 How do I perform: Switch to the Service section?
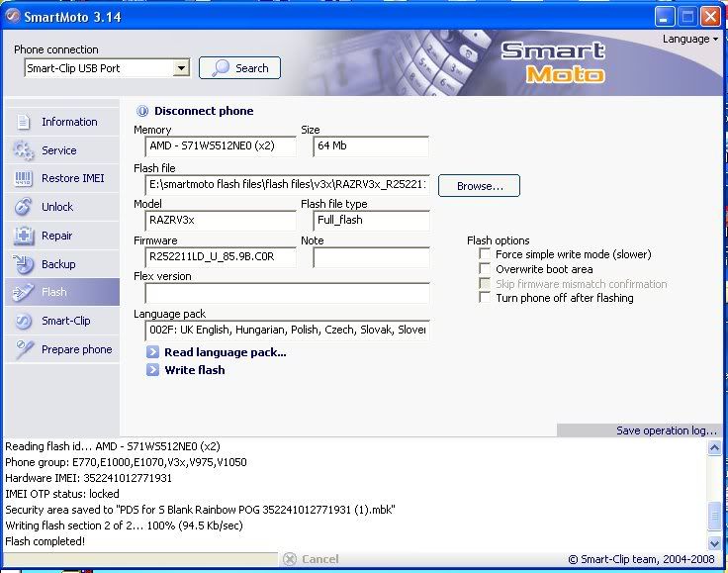[62, 150]
